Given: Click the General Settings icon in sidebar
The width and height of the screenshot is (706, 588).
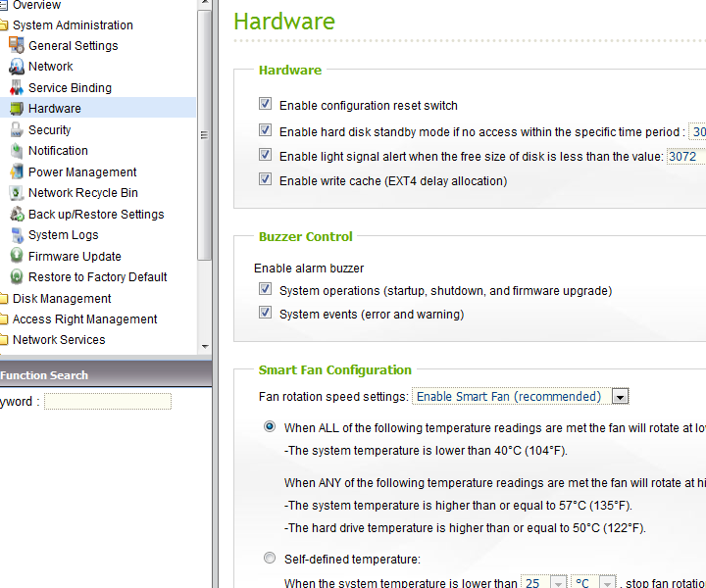Looking at the screenshot, I should (x=17, y=45).
